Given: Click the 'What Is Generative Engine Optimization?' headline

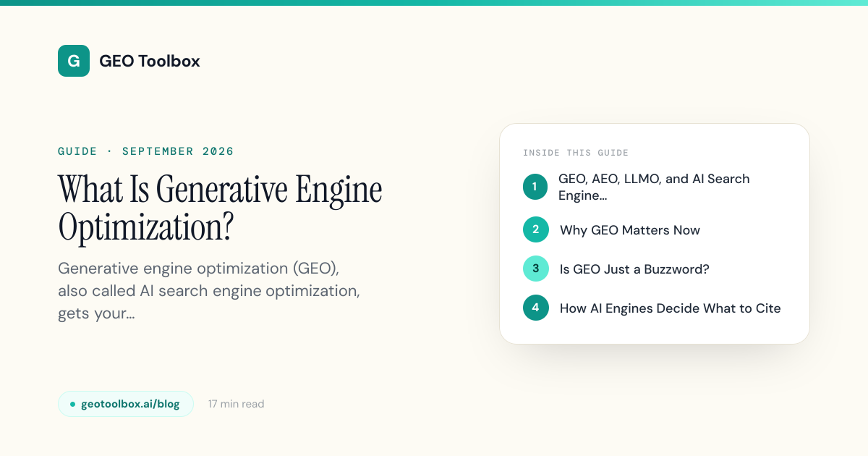Looking at the screenshot, I should click(x=220, y=208).
